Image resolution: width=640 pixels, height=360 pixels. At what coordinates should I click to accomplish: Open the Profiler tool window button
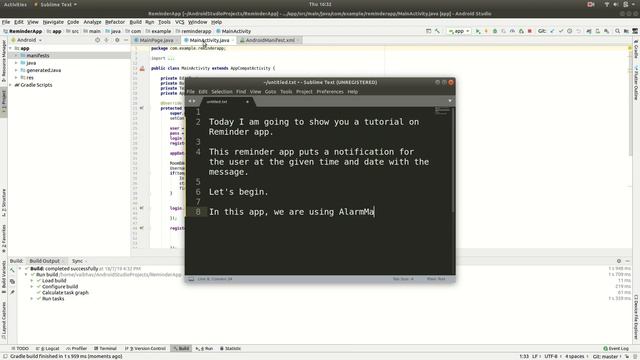tap(76, 349)
